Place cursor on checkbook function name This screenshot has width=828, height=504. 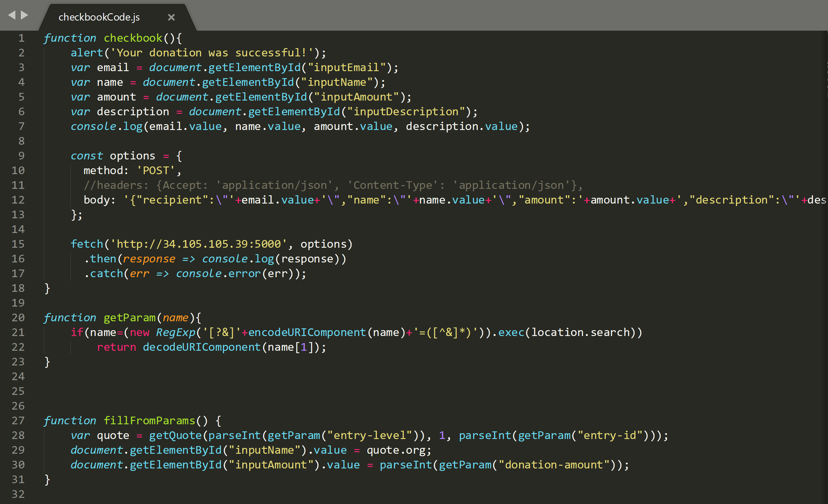pos(133,38)
